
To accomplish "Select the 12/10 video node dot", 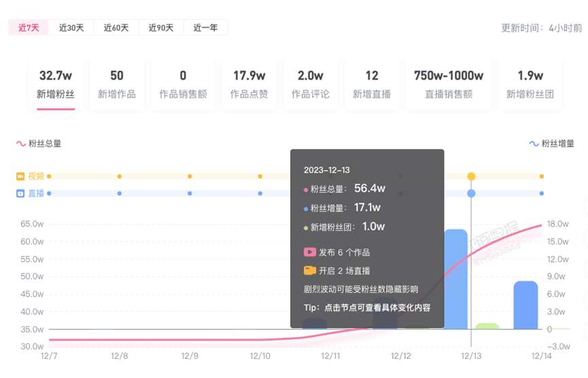I will pyautogui.click(x=260, y=176).
